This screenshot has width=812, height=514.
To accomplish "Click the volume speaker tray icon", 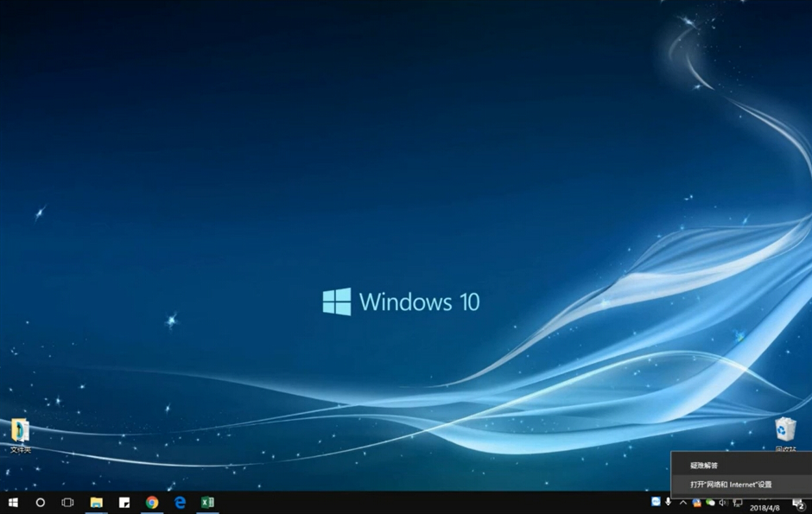I will pos(723,503).
